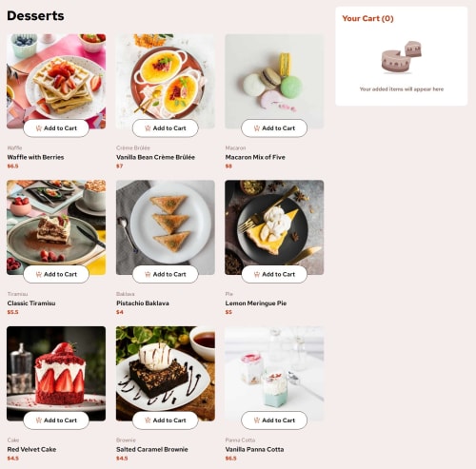
Task: Open the Vanilla Bean Crème Brûlée photo
Action: [x=166, y=81]
